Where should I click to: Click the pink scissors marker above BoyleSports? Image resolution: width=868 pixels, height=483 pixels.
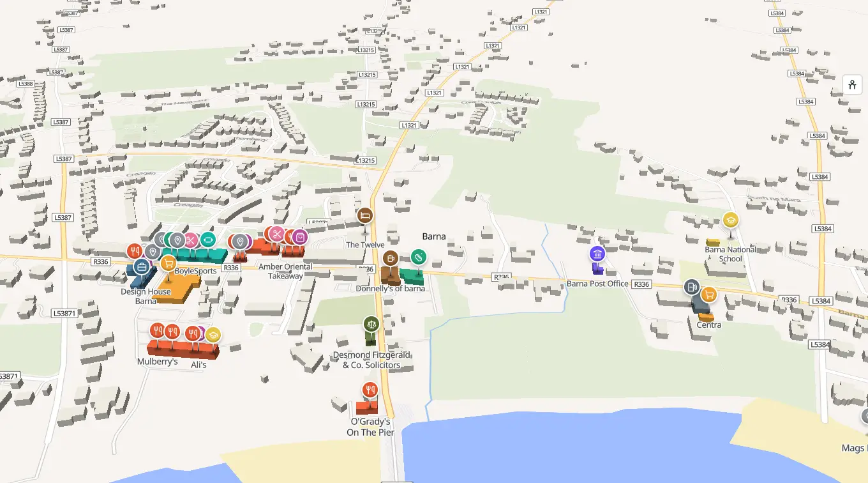point(190,240)
